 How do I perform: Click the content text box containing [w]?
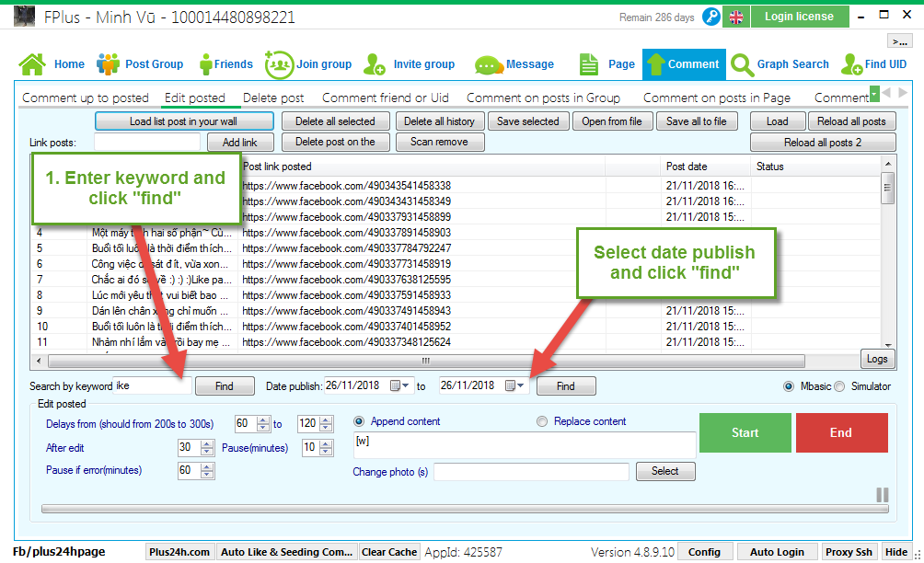click(x=525, y=444)
